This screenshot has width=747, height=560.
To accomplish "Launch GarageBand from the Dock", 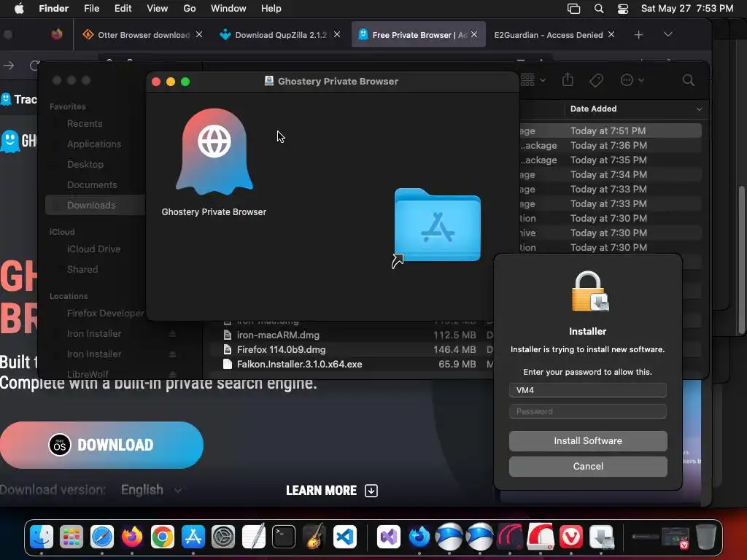I will pos(314,537).
